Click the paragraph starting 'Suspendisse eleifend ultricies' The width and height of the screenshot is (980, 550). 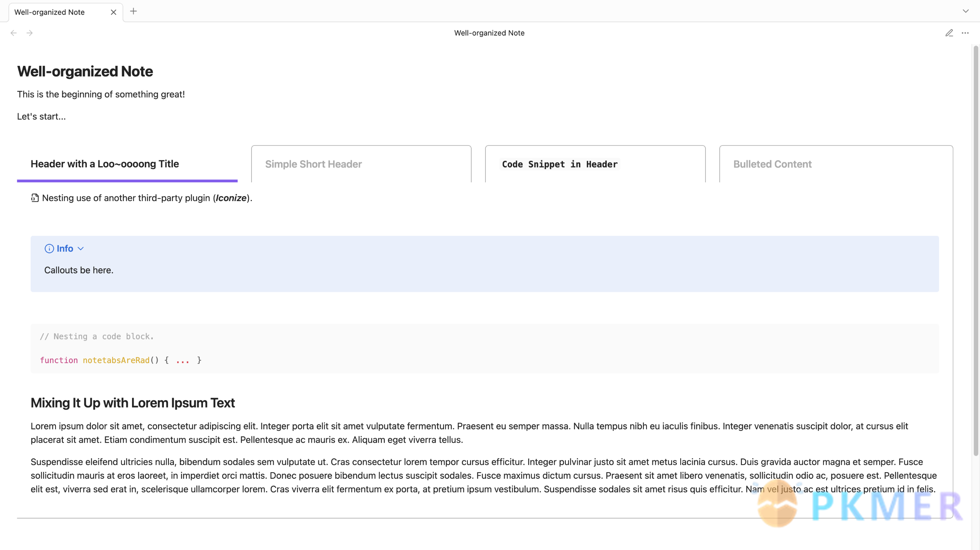(x=483, y=475)
